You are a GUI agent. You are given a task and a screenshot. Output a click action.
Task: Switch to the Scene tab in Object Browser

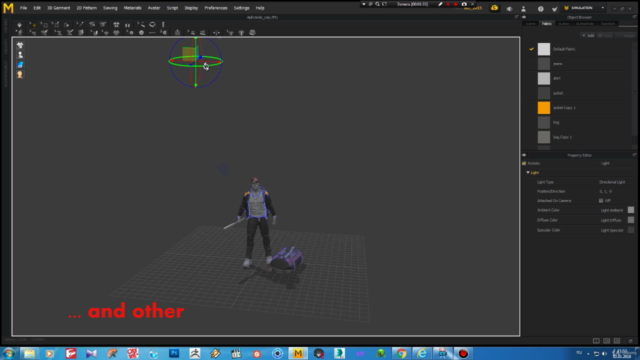click(530, 24)
